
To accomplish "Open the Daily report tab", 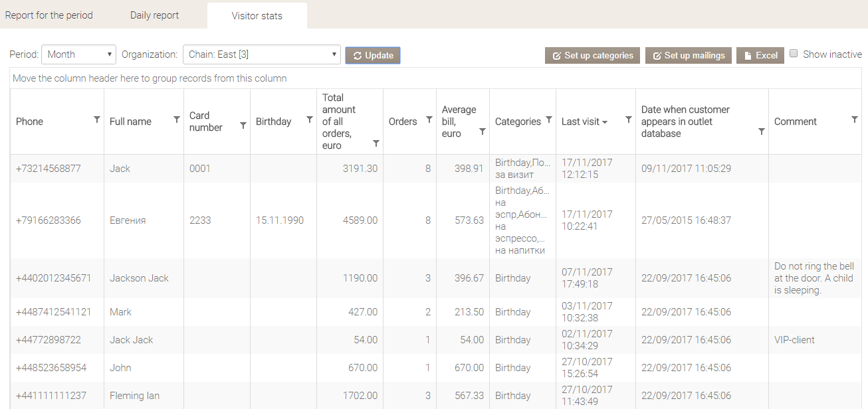I will (154, 15).
